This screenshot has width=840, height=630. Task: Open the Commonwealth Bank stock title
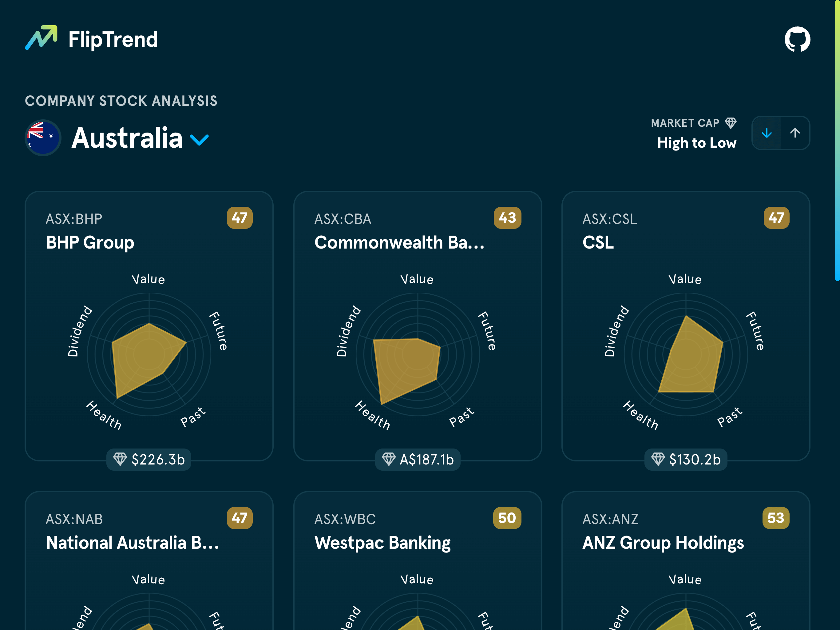tap(399, 242)
